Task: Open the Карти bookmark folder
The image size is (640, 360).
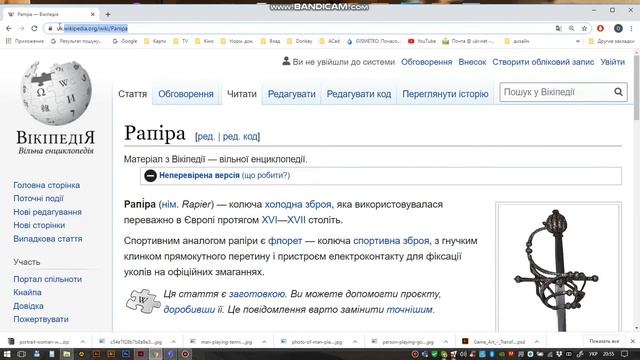Action: click(x=155, y=41)
